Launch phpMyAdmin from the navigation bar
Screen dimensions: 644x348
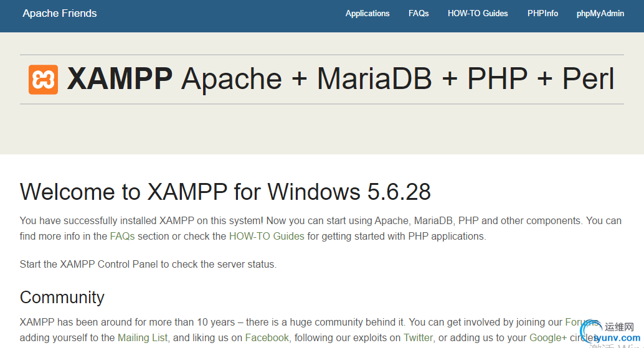pyautogui.click(x=600, y=14)
